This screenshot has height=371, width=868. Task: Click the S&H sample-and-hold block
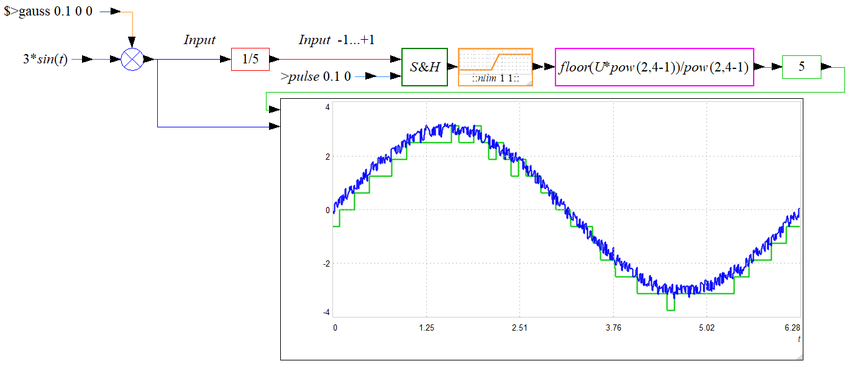click(x=424, y=66)
